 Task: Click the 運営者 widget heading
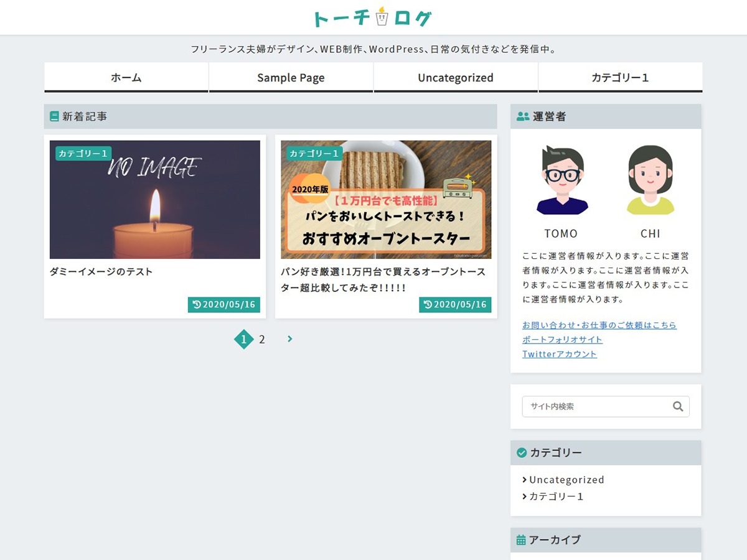tap(606, 116)
